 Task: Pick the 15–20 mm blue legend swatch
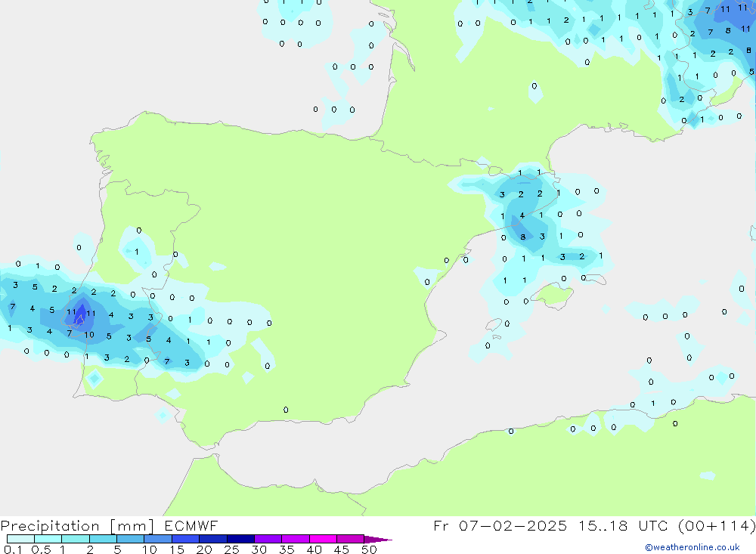pos(186,539)
